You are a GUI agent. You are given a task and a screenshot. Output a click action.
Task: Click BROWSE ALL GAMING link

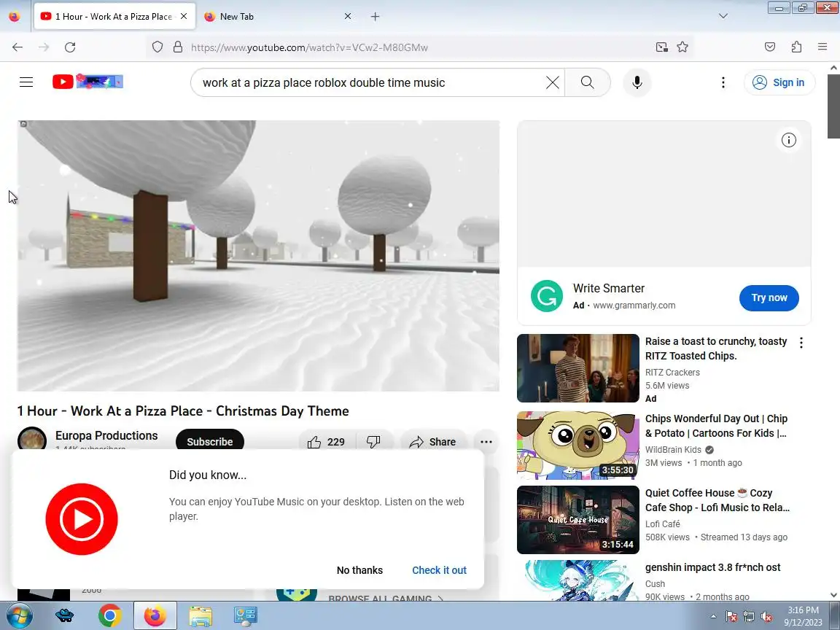pos(385,598)
